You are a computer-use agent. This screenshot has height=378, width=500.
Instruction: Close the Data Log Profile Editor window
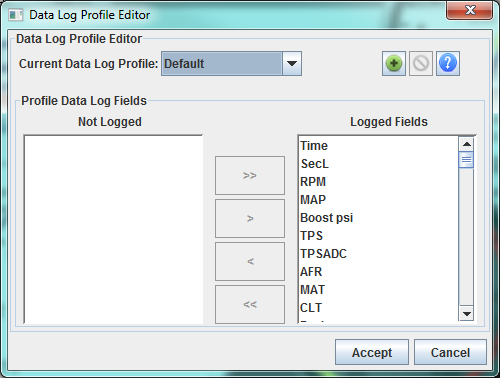(469, 10)
